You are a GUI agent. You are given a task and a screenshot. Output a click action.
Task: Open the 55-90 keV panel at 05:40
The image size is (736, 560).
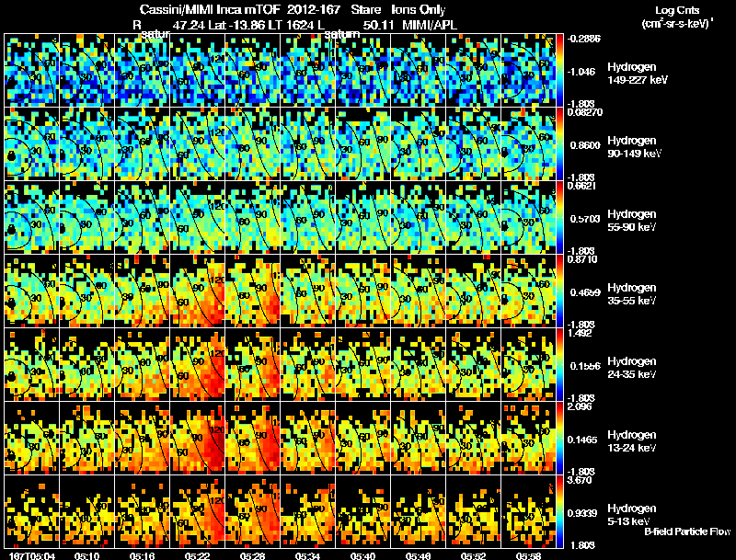tap(363, 217)
